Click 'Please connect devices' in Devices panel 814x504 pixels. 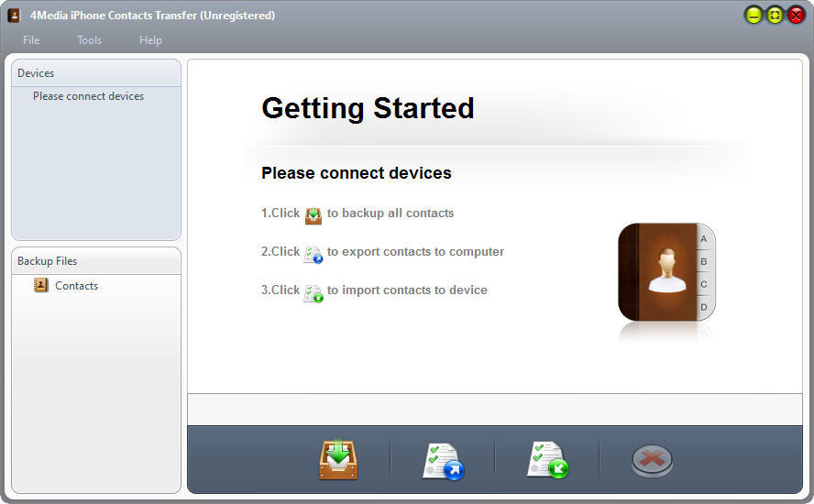click(x=88, y=96)
